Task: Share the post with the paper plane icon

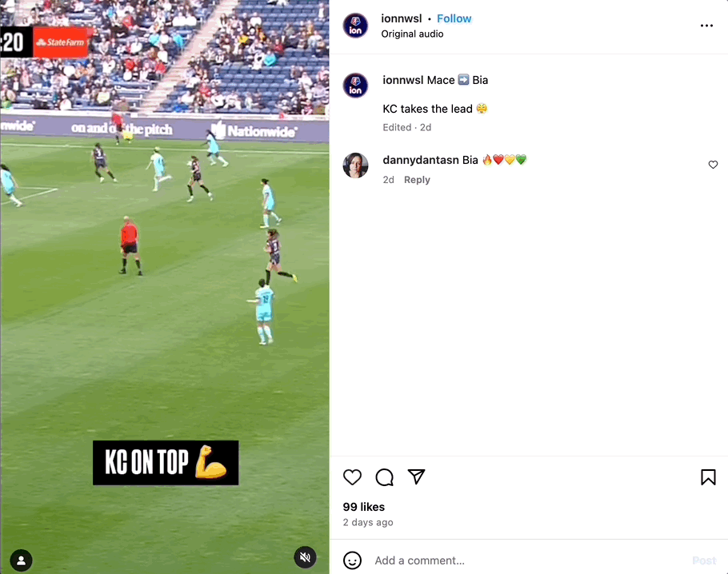Action: 417,476
